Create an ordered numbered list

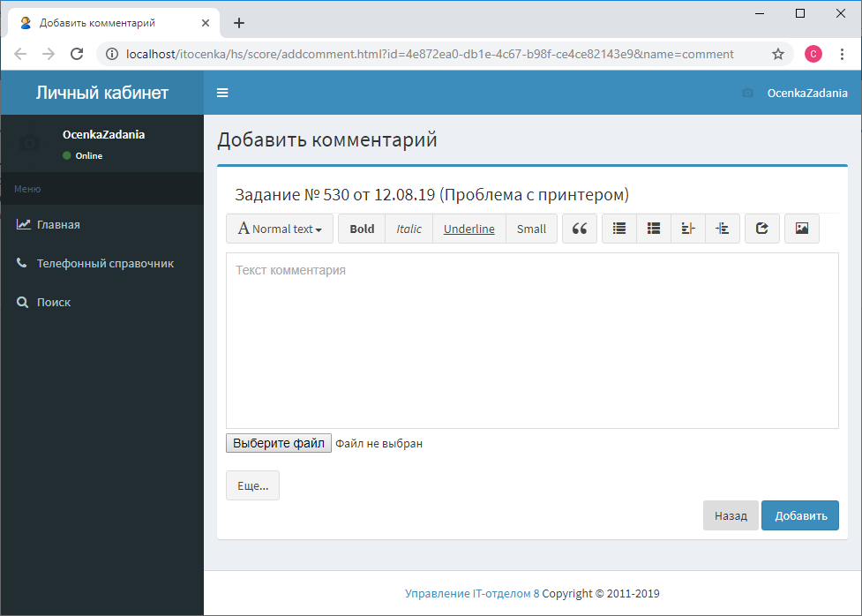tap(653, 229)
